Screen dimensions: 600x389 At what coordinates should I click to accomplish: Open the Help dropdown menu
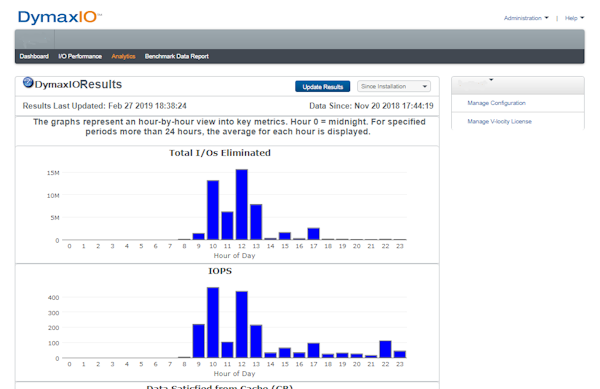point(574,18)
